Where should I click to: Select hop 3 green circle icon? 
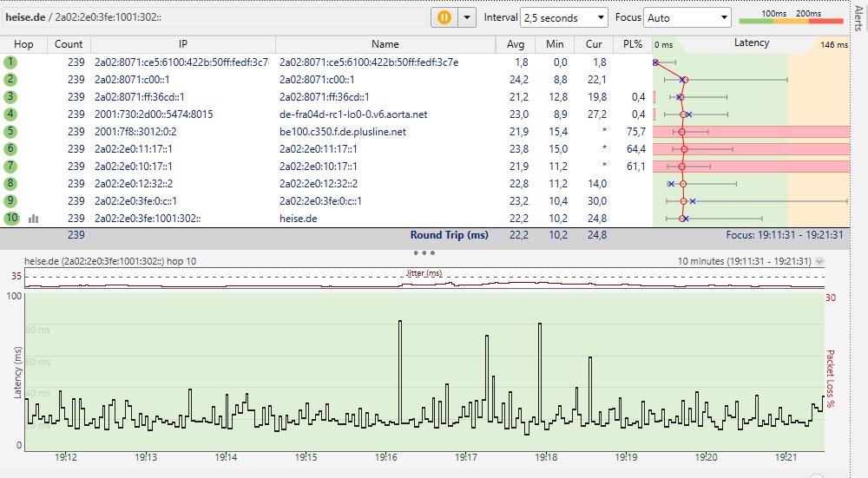tap(10, 97)
